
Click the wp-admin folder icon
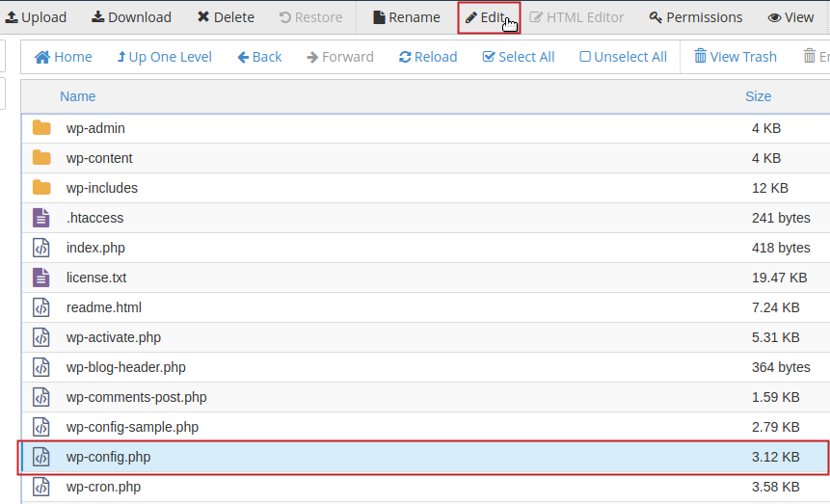pyautogui.click(x=41, y=128)
